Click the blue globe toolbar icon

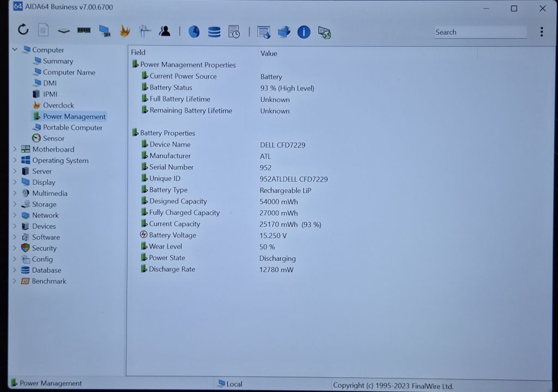[194, 32]
